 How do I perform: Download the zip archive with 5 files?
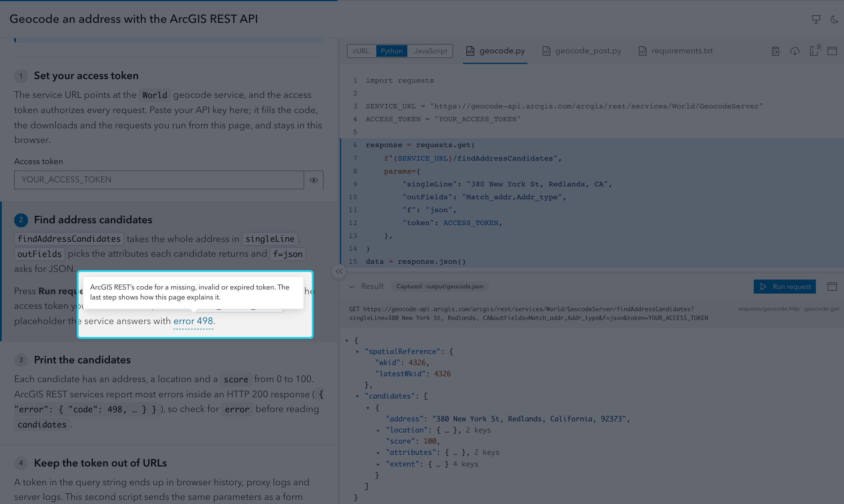(814, 51)
